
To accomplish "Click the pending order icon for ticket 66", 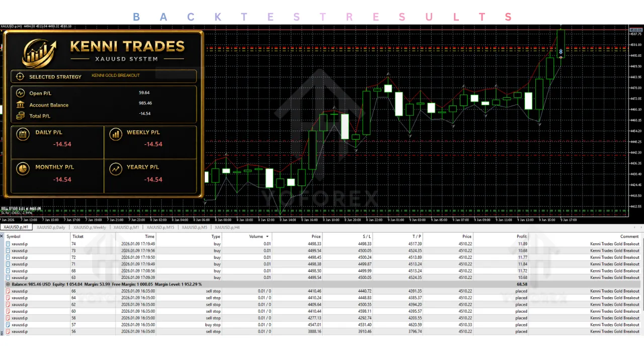I will pyautogui.click(x=8, y=291).
